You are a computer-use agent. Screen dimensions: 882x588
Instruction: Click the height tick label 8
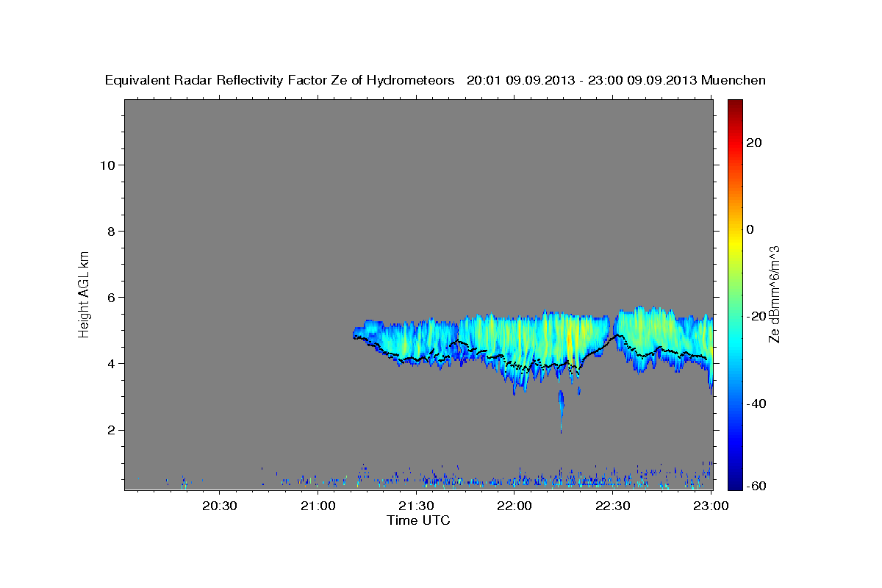[110, 231]
